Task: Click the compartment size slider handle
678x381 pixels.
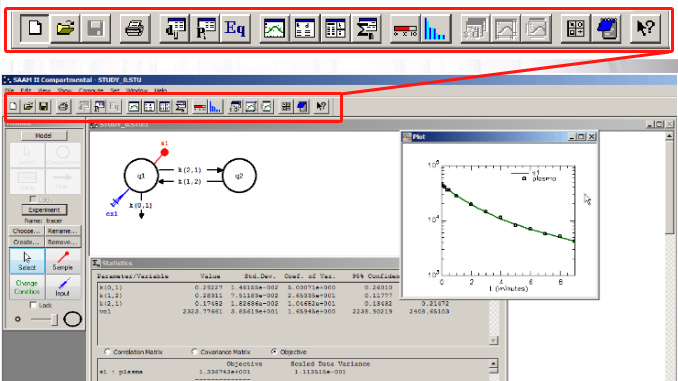Action: click(54, 320)
